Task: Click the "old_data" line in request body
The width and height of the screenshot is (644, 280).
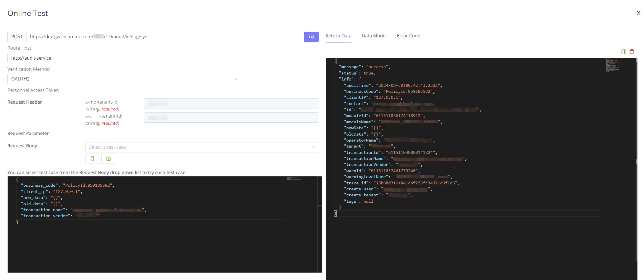Action: (x=42, y=204)
